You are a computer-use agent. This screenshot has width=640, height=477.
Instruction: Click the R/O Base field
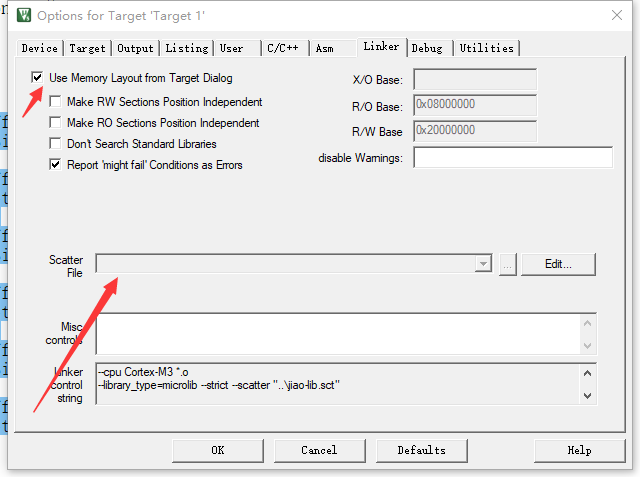coord(475,105)
